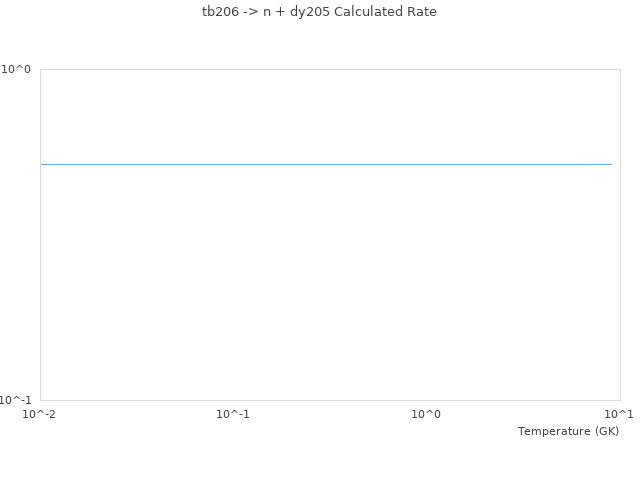Screen dimensions: 640x480
Task: Click the x-axis 10^-1 tick label
Action: tap(233, 414)
